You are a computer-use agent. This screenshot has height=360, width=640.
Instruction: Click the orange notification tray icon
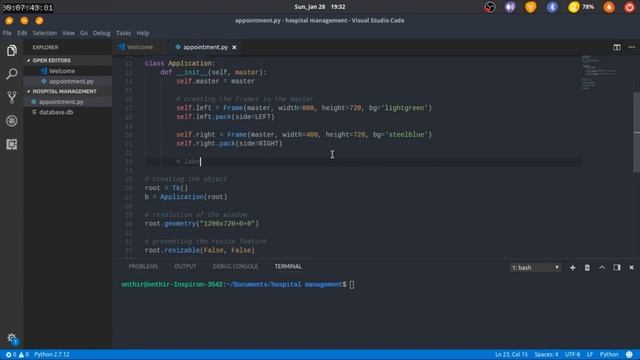click(609, 7)
